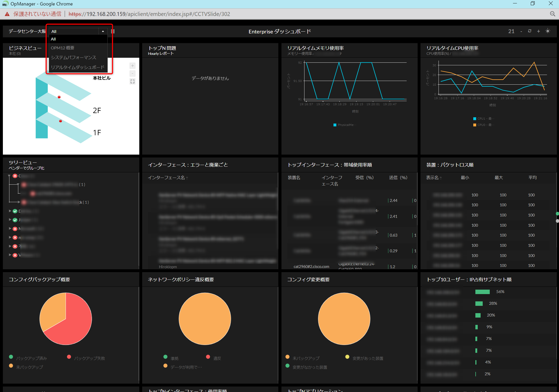Screen dimensions: 559x392
Task: Collapse the dashboard selection dropdown arrow
Action: 103,31
